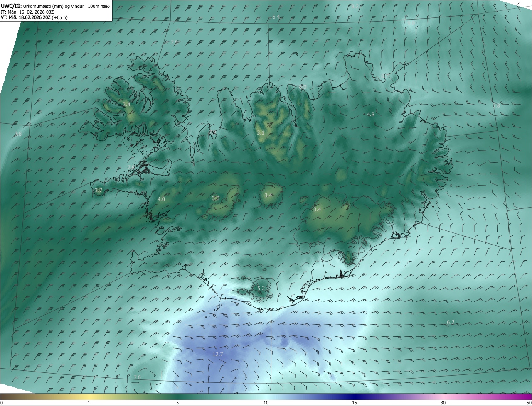Viewport: 532px width, 406px height.
Task: Click the '15' label on the color scale
Action: coord(355,403)
